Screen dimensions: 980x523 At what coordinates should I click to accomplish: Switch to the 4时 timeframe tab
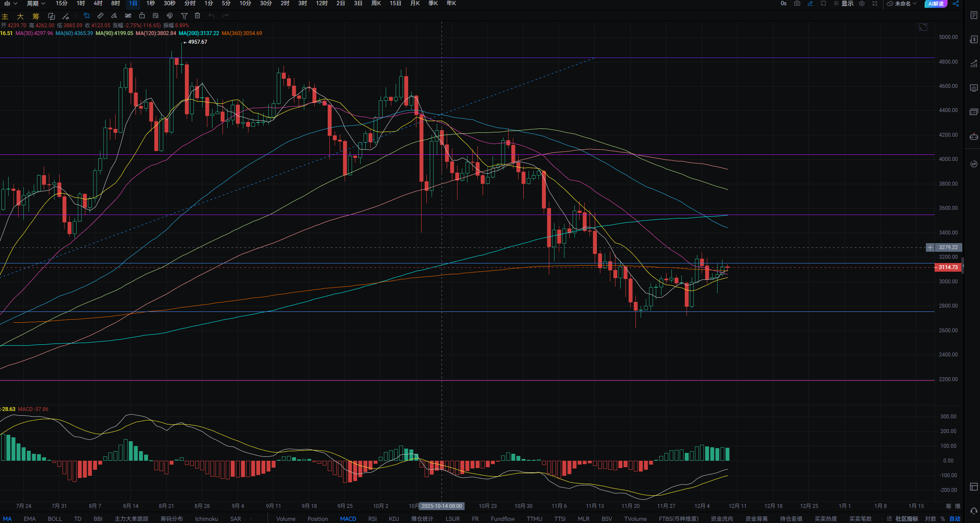click(x=98, y=3)
